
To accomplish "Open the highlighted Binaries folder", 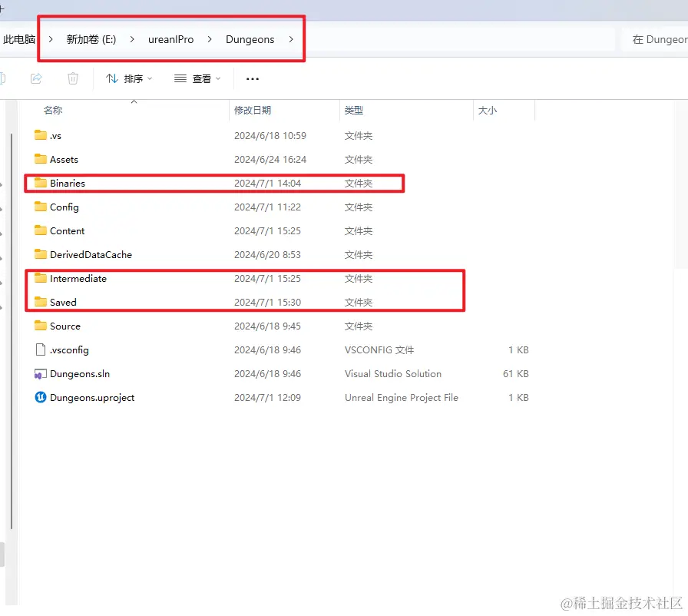I will tap(65, 183).
